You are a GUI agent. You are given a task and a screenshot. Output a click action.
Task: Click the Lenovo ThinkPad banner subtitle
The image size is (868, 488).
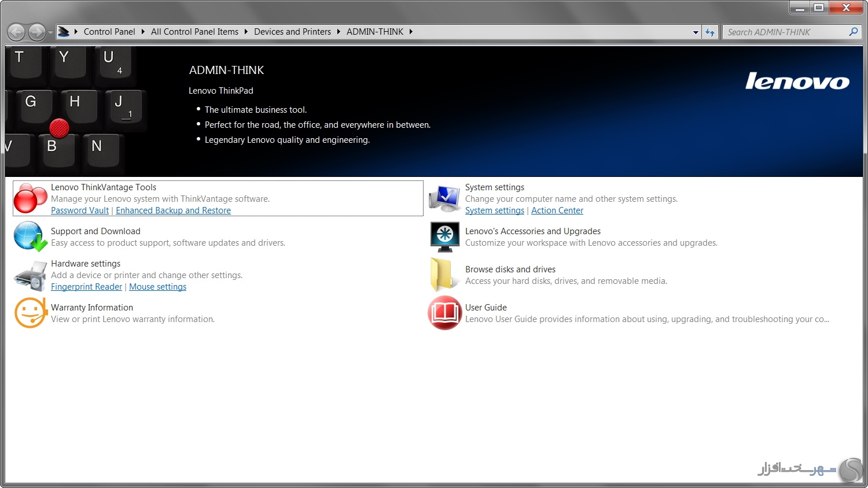tap(221, 91)
